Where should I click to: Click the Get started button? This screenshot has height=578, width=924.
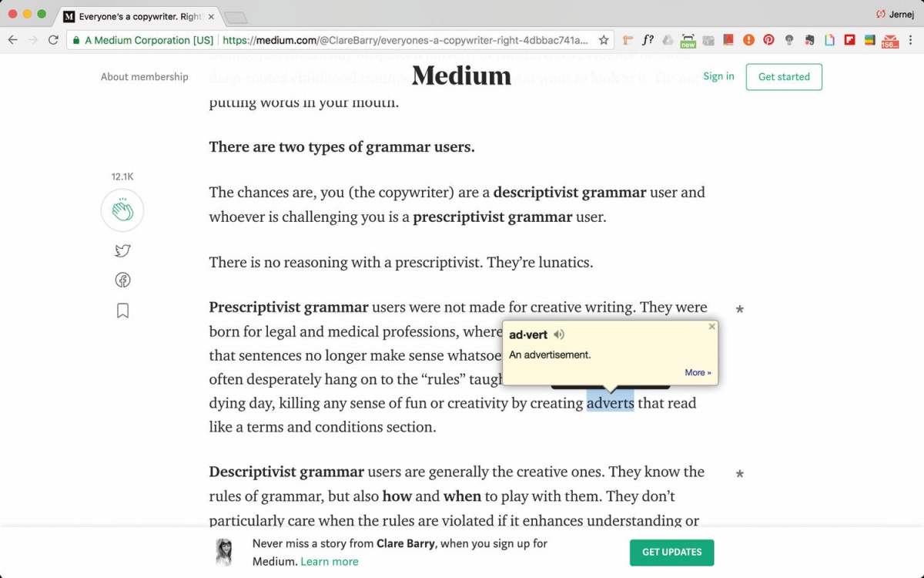[x=784, y=77]
